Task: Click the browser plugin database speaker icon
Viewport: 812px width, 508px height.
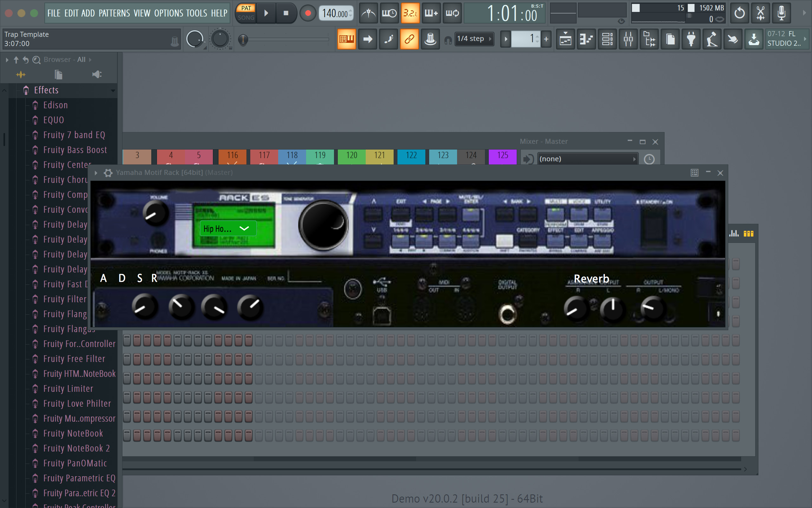Action: click(x=97, y=74)
